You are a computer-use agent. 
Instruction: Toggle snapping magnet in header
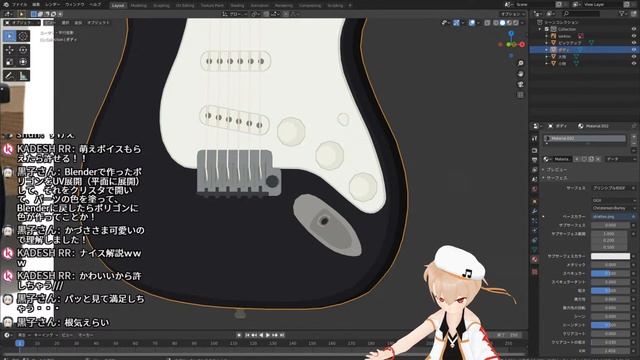click(266, 14)
